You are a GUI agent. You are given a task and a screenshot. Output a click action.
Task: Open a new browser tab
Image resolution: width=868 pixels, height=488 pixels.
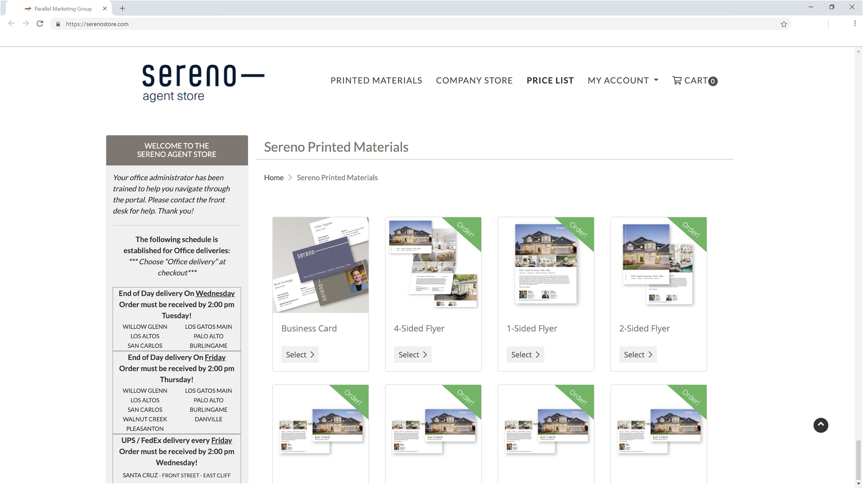[122, 8]
